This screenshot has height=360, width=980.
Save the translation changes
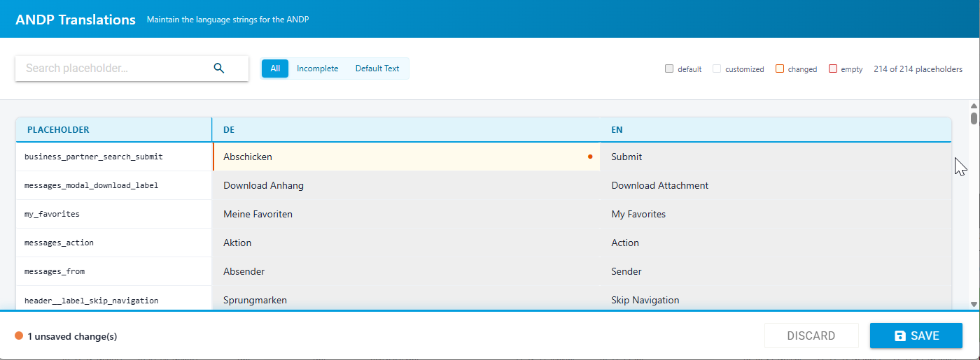(916, 336)
